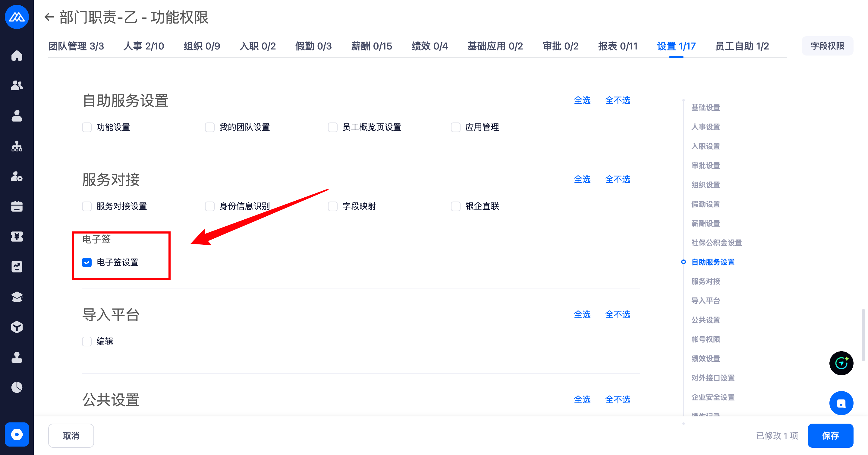Screen dimensions: 868x455
Task: Jump to 绩效设置 in anchor navigation
Action: pos(705,358)
